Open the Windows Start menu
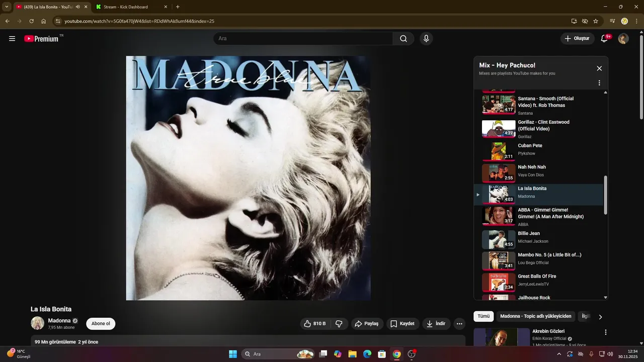Image resolution: width=644 pixels, height=362 pixels. [233, 354]
